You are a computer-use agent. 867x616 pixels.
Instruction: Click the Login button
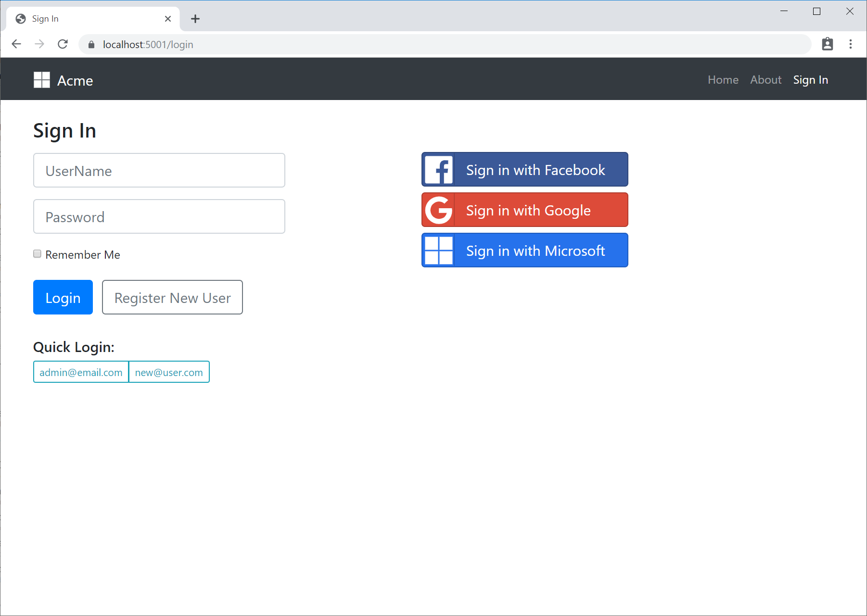(x=63, y=297)
